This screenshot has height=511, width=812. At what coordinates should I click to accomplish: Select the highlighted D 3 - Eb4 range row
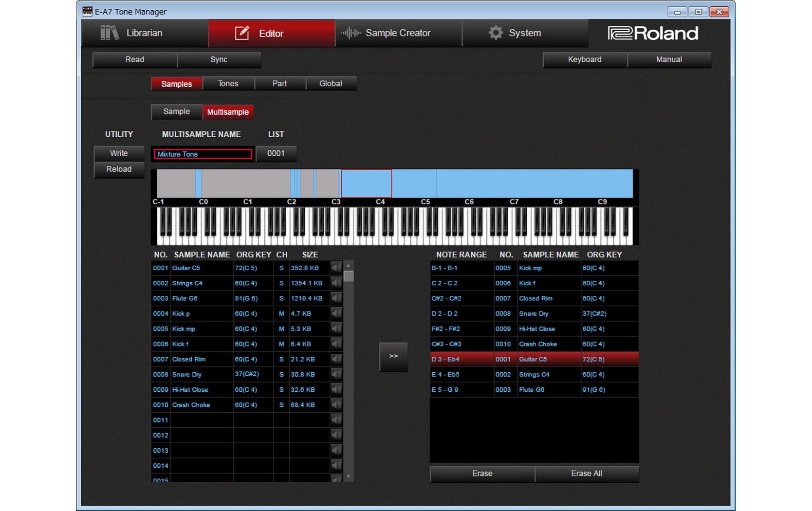(534, 359)
